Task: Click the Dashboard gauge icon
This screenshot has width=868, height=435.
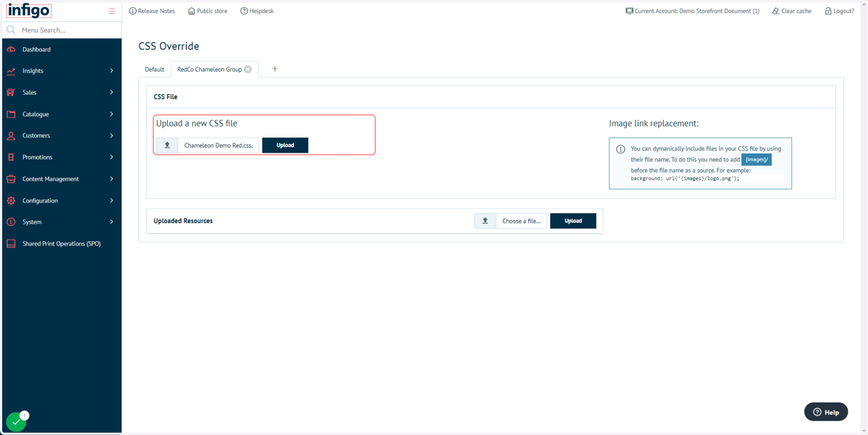Action: click(11, 49)
